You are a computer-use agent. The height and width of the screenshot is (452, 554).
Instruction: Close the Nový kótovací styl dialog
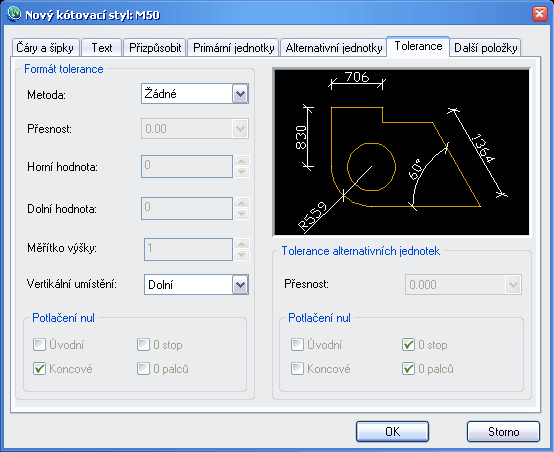click(x=539, y=14)
